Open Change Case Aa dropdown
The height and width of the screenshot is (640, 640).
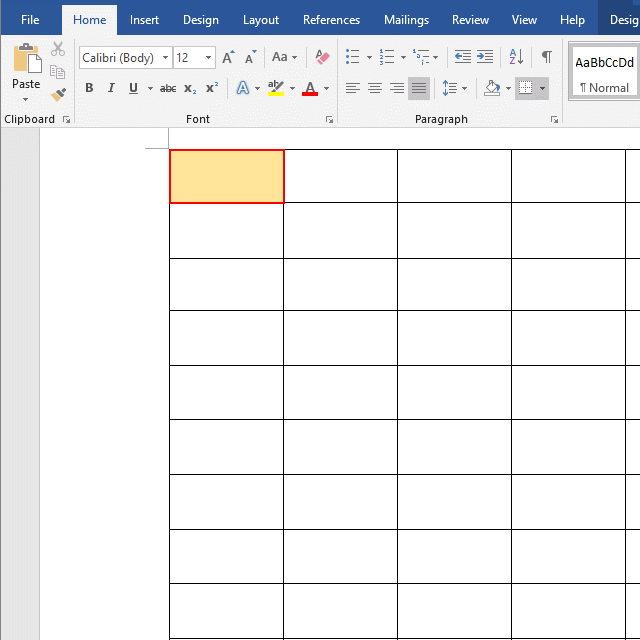(284, 57)
